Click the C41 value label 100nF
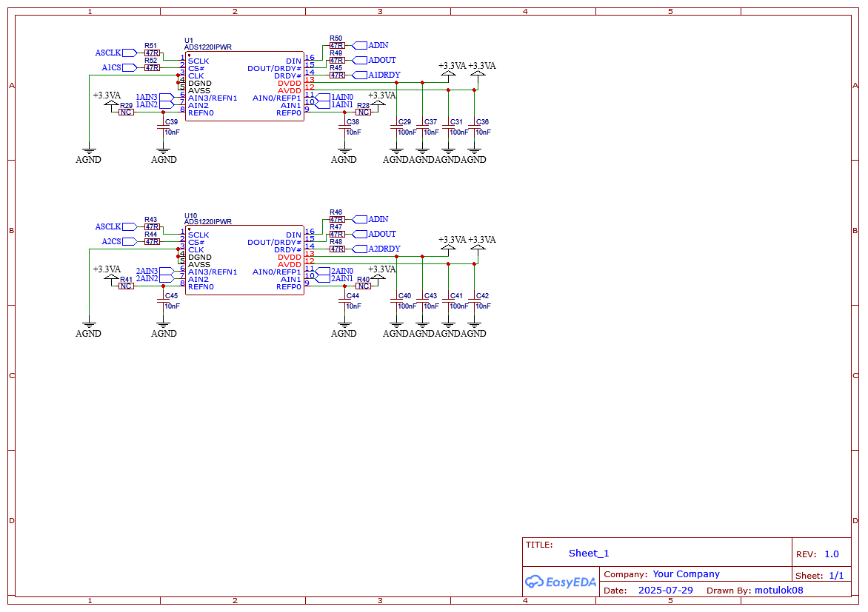 (459, 306)
